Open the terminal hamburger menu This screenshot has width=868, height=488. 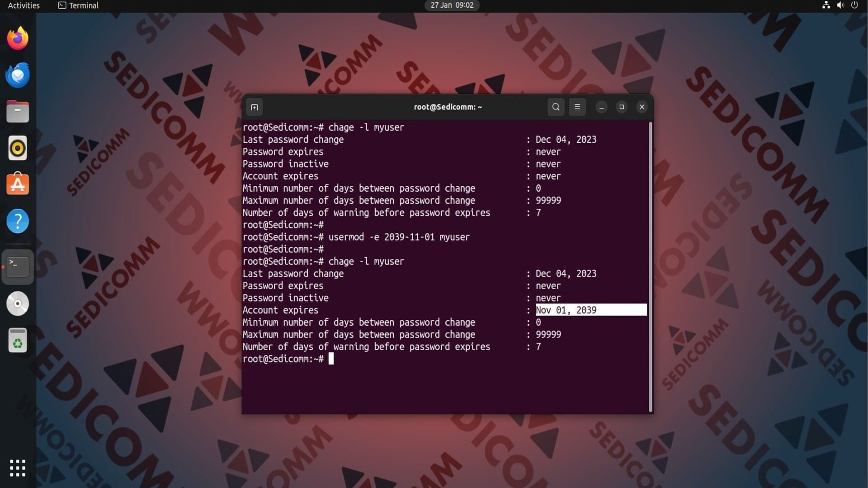[x=577, y=107]
